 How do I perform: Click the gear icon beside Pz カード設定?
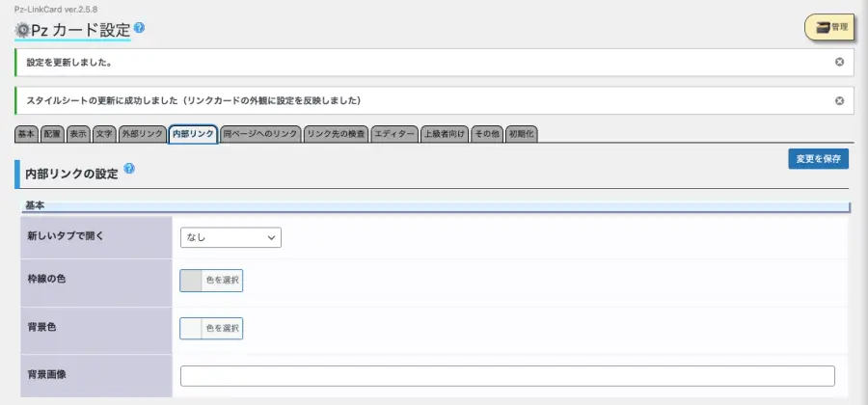click(x=22, y=29)
